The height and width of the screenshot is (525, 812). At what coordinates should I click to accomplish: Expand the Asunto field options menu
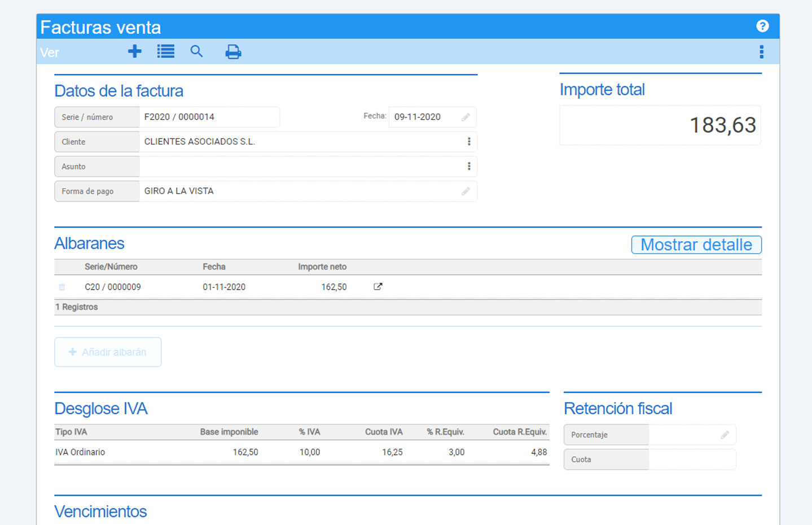coord(468,167)
